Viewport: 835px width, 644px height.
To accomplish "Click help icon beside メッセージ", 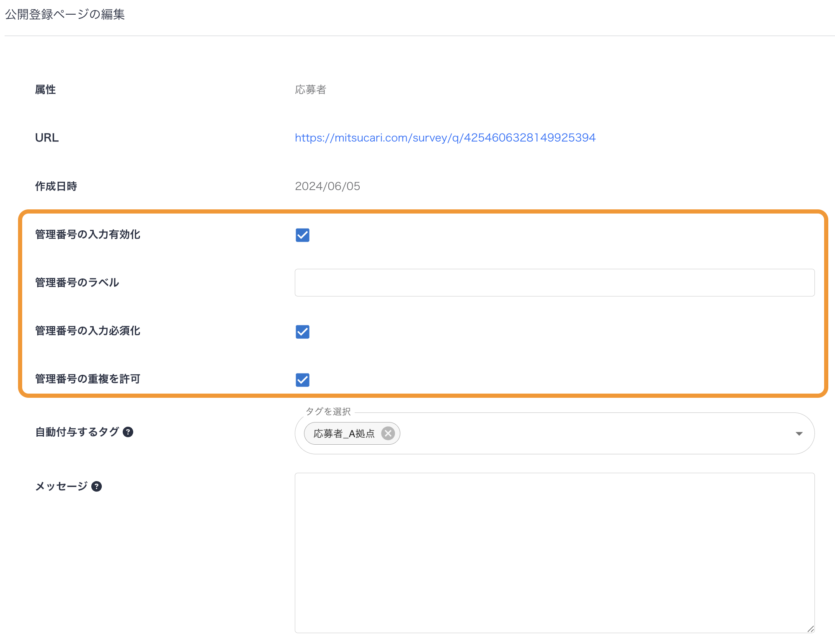I will [x=97, y=487].
